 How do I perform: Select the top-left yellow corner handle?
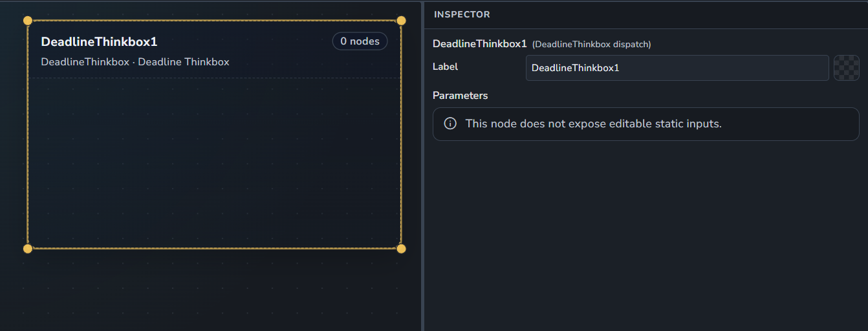click(28, 21)
